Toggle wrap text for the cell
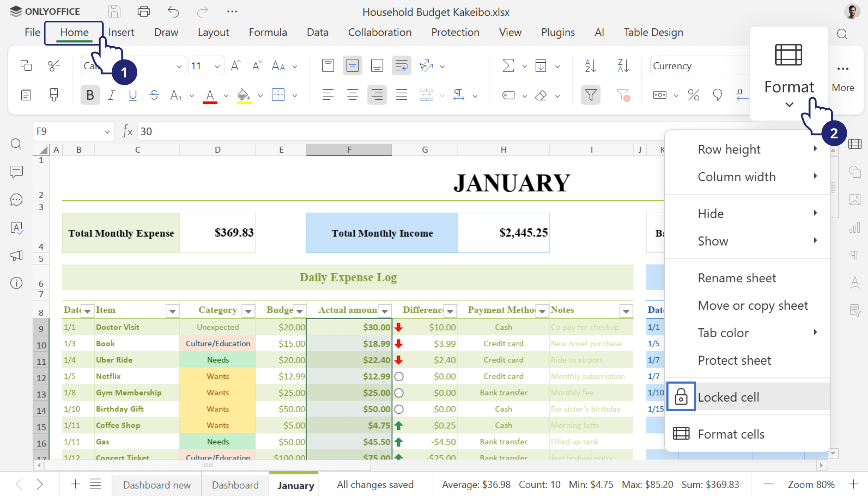Viewport: 868px width, 496px height. click(401, 66)
